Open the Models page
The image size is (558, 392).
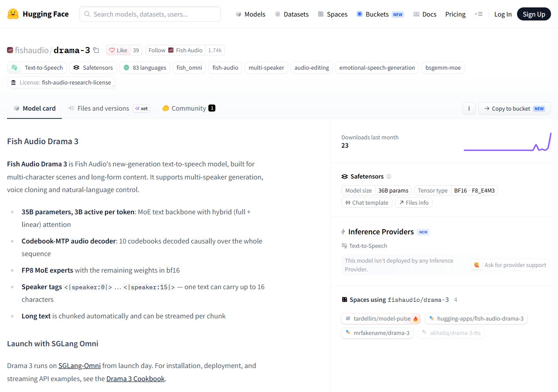point(250,14)
